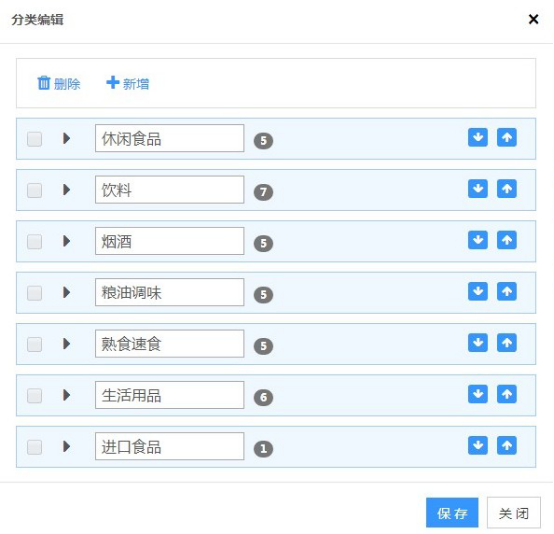Click the 5 count badge beside 烟酒
The image size is (554, 534).
click(x=263, y=243)
